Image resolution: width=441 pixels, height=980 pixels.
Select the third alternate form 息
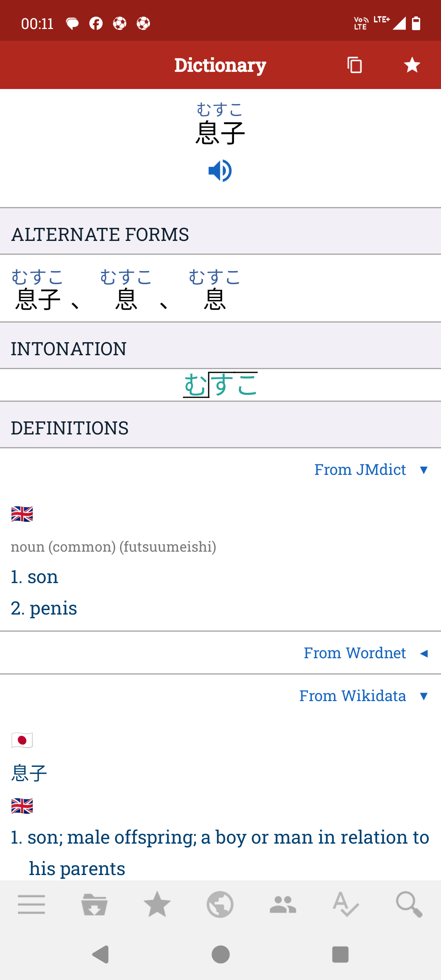coord(215,290)
